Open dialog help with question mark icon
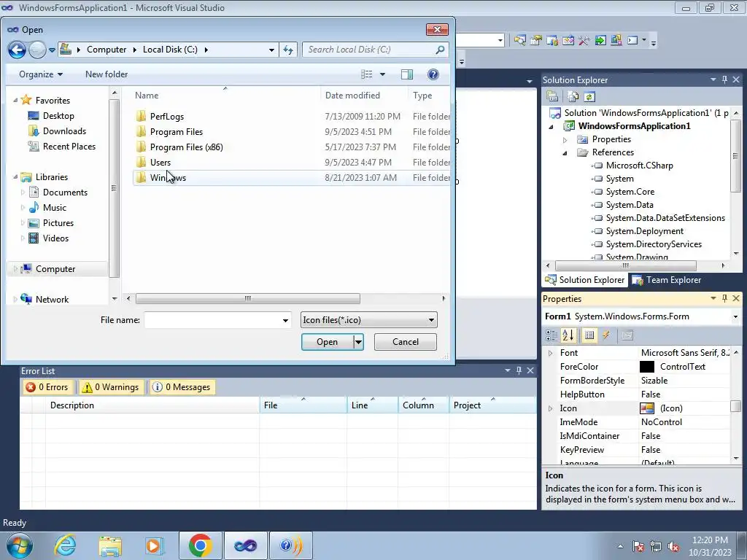The image size is (747, 560). click(433, 74)
